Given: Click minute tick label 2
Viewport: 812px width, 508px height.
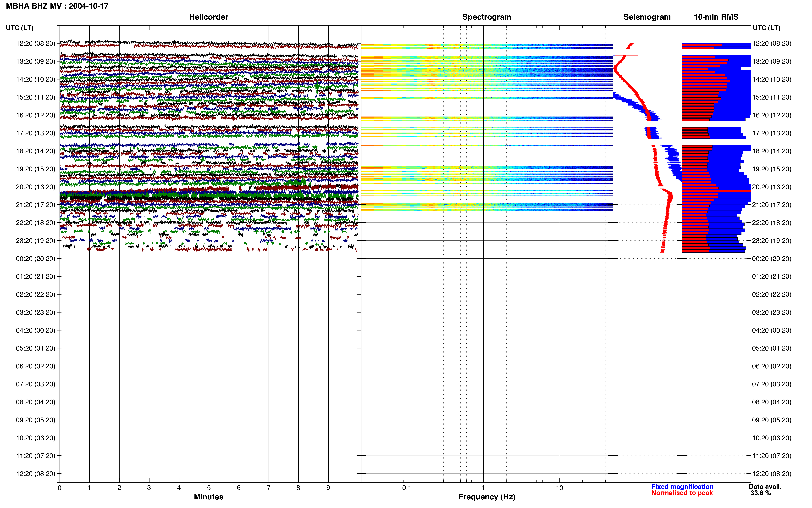Looking at the screenshot, I should [119, 488].
